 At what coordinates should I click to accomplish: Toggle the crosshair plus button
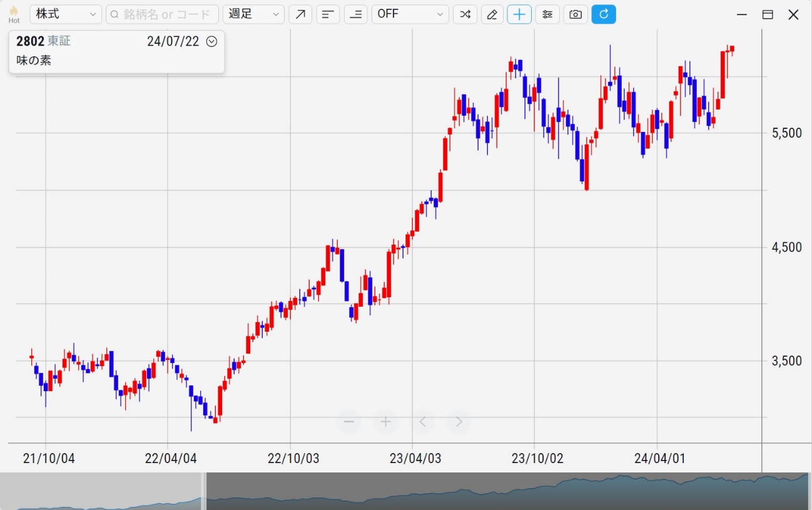[519, 14]
